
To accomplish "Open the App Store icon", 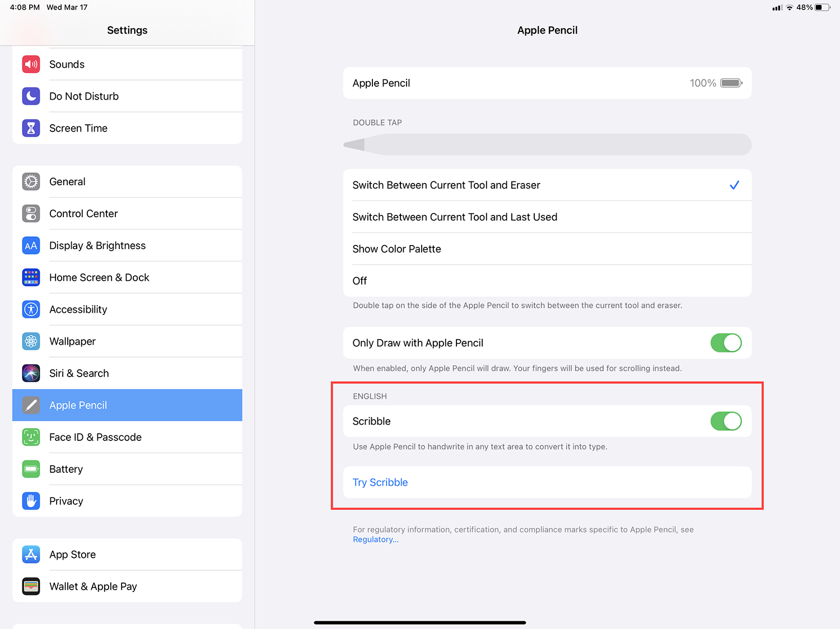I will pos(31,555).
